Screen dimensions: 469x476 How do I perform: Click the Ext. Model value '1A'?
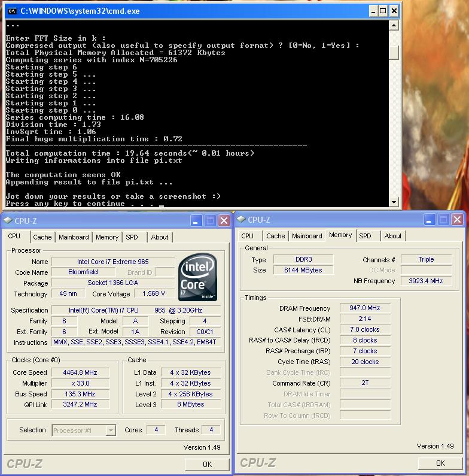point(136,332)
